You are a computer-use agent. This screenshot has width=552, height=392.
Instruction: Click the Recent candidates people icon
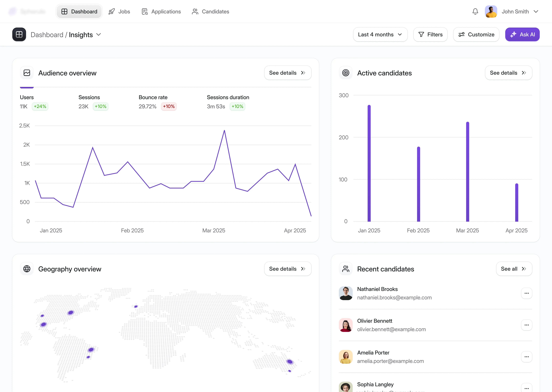click(x=346, y=269)
